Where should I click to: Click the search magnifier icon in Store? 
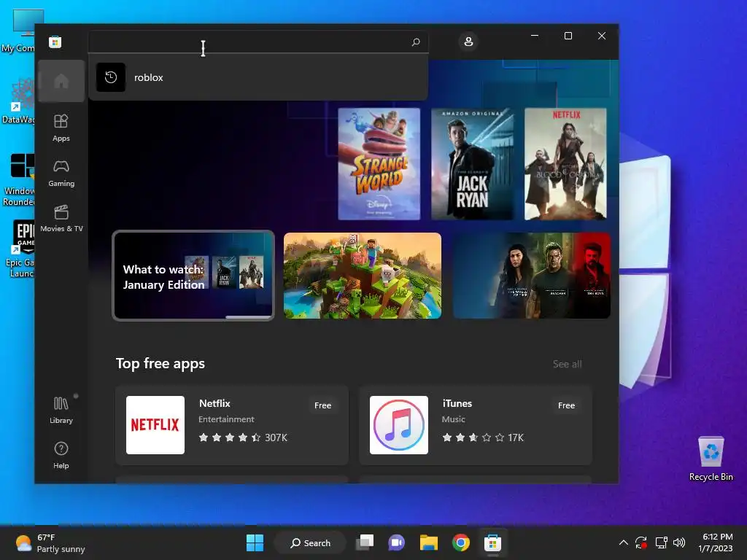coord(415,42)
